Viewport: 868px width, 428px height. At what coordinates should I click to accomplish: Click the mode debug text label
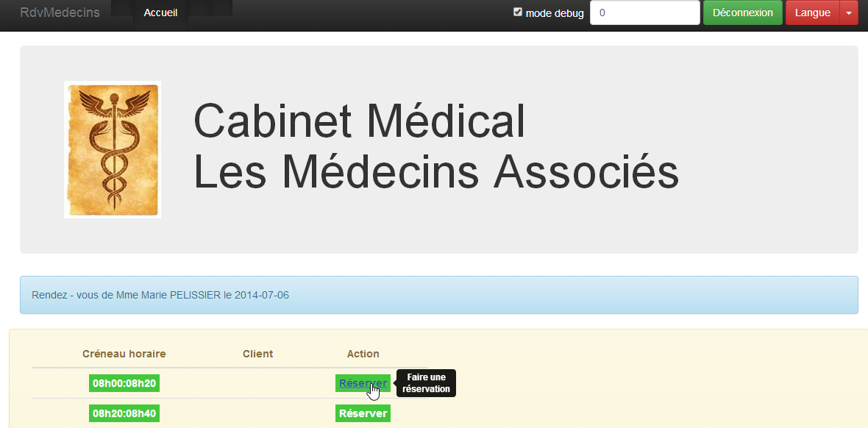[555, 13]
